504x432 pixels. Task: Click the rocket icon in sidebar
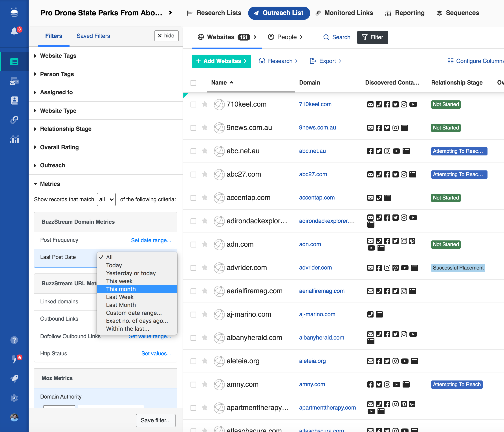point(14,378)
